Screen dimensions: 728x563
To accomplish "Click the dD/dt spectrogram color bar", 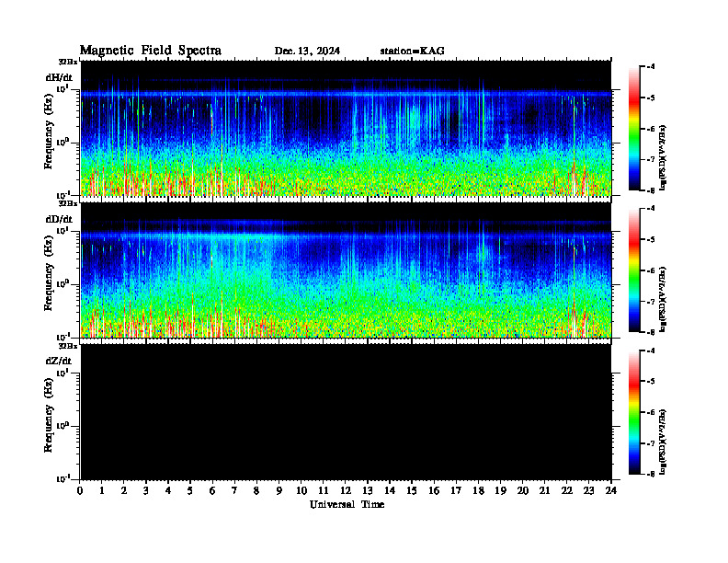I will pyautogui.click(x=633, y=270).
